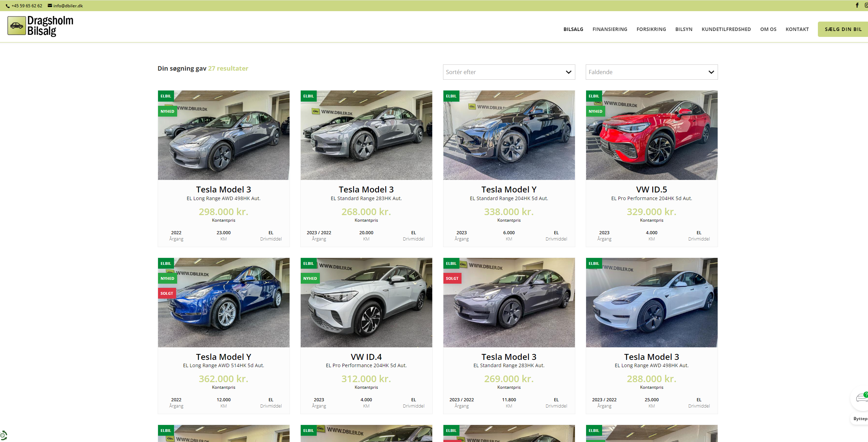This screenshot has width=868, height=442.
Task: Click 'EL Long Range AWD 514HK 5d Aut.' text
Action: pyautogui.click(x=223, y=365)
